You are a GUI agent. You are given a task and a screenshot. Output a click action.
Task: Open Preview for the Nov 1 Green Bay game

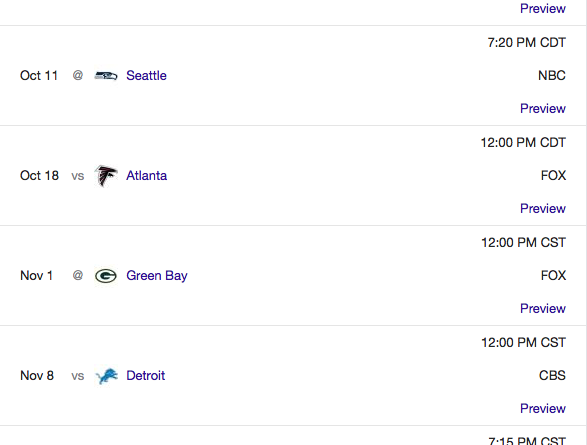(543, 308)
